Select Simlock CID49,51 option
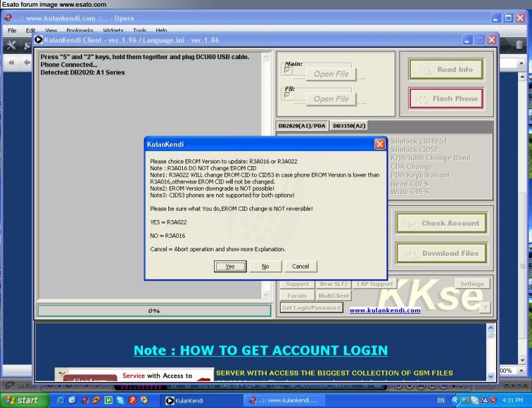 tap(419, 141)
